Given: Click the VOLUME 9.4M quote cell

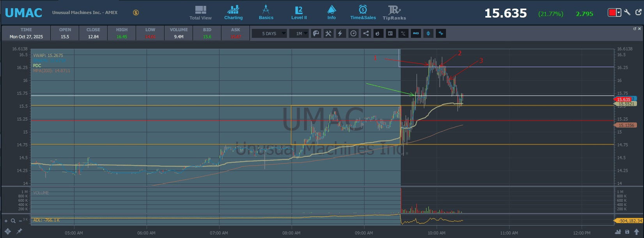Looking at the screenshot, I should (x=179, y=33).
